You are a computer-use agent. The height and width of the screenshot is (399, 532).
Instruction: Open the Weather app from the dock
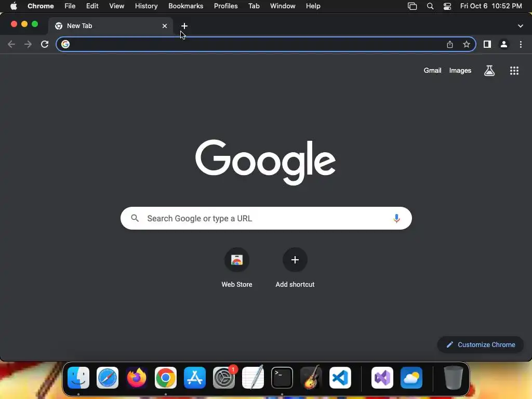tap(411, 378)
